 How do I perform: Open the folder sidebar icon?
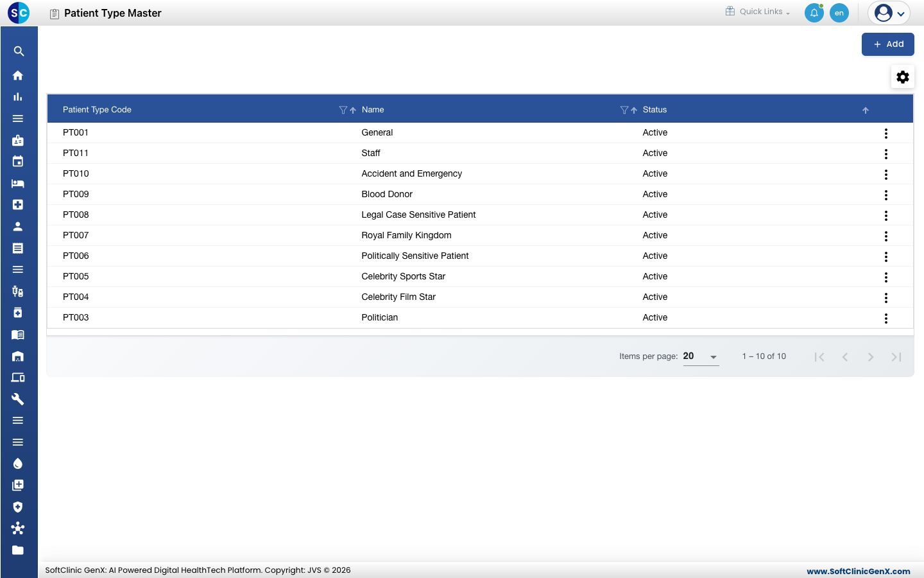[18, 550]
